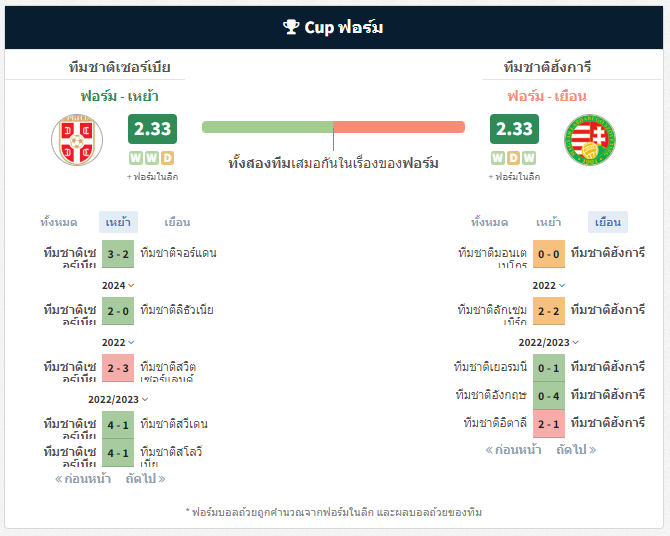Click the trophy icon in the Cup header
Viewport: 670px width, 536px height.
291,27
